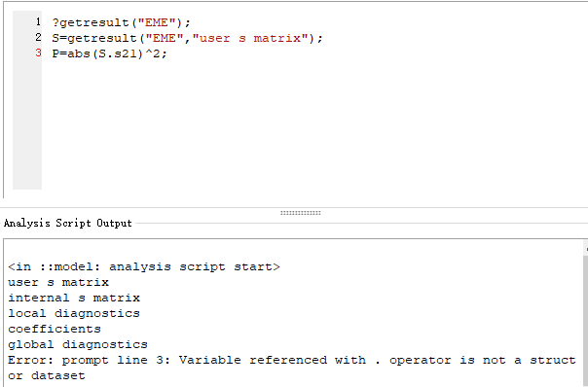Click script line 2 S=getresult statement
Screen dimensions: 588x387
187,38
